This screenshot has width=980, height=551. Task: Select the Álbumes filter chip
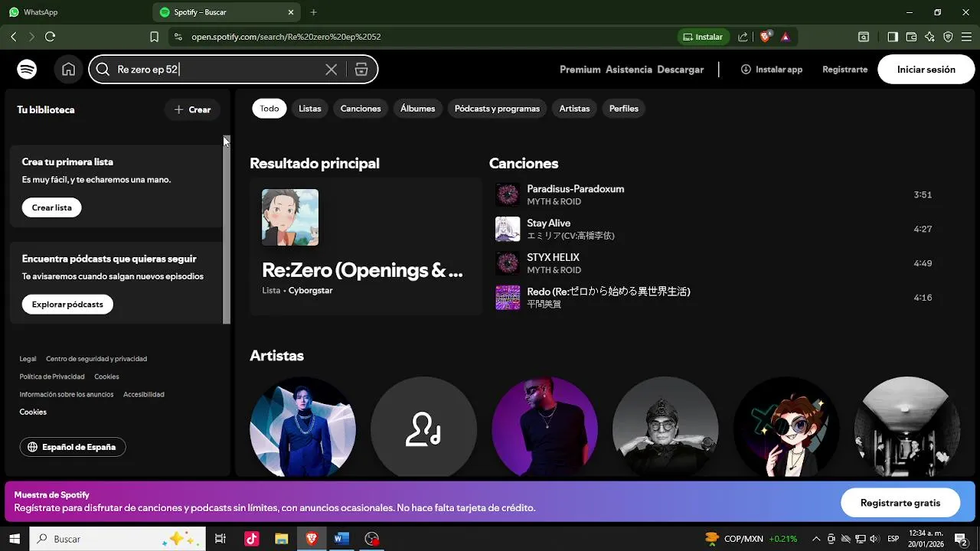(x=417, y=109)
